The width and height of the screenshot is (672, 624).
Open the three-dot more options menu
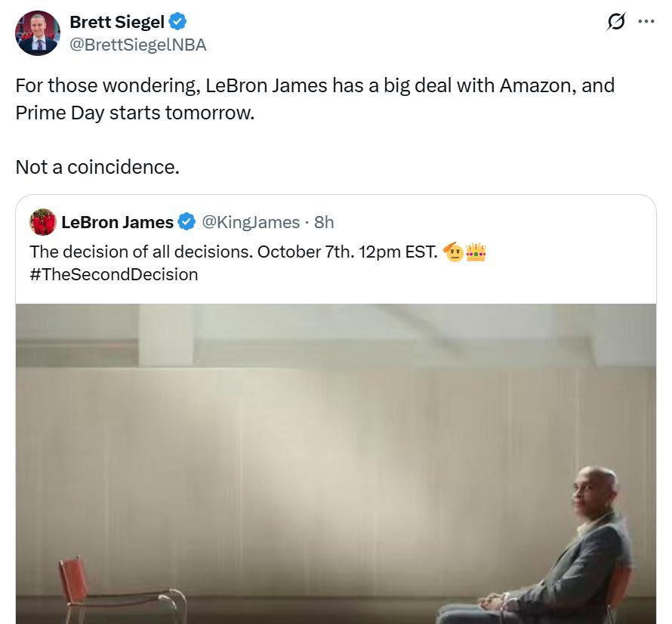click(646, 21)
